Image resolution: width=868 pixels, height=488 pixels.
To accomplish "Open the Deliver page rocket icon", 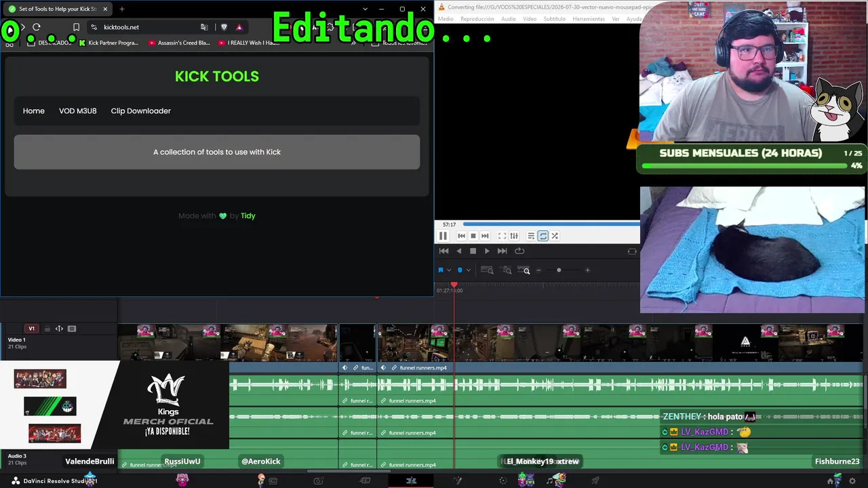I will point(595,481).
